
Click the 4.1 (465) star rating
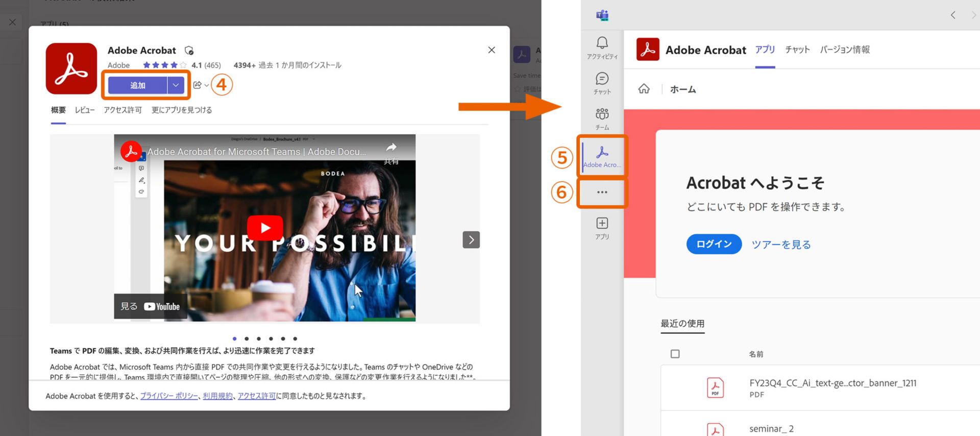click(x=182, y=65)
